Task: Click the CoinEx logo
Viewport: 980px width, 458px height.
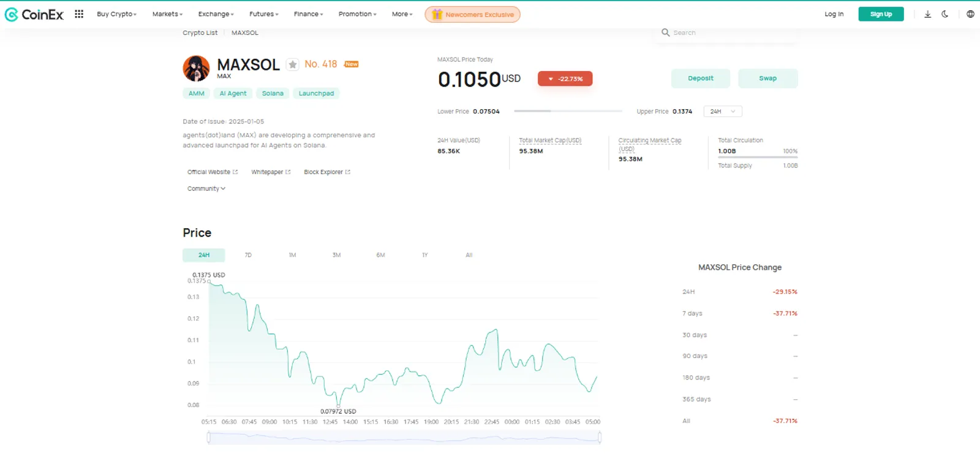Action: [x=34, y=14]
